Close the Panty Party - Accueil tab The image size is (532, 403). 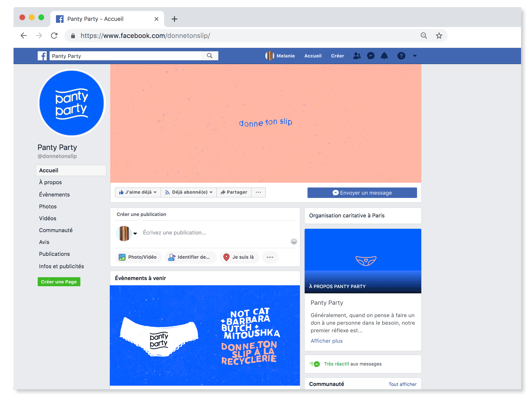(x=156, y=19)
